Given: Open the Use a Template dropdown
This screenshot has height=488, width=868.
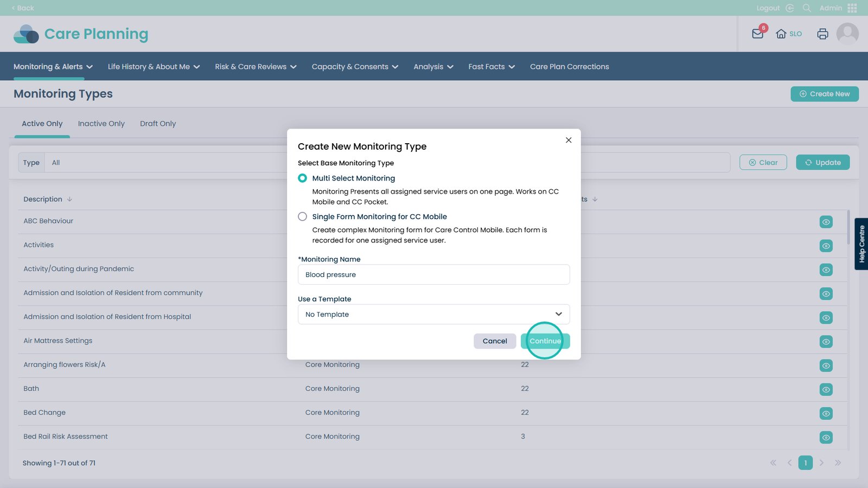Looking at the screenshot, I should point(433,314).
